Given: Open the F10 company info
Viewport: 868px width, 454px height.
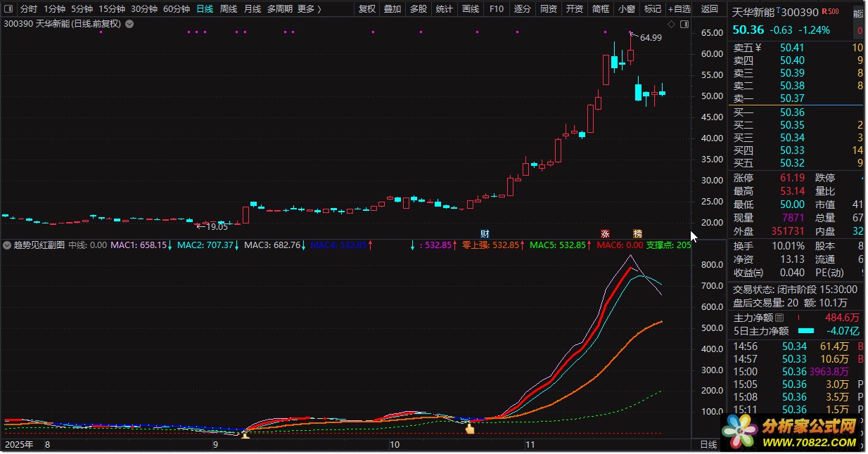Looking at the screenshot, I should [497, 9].
